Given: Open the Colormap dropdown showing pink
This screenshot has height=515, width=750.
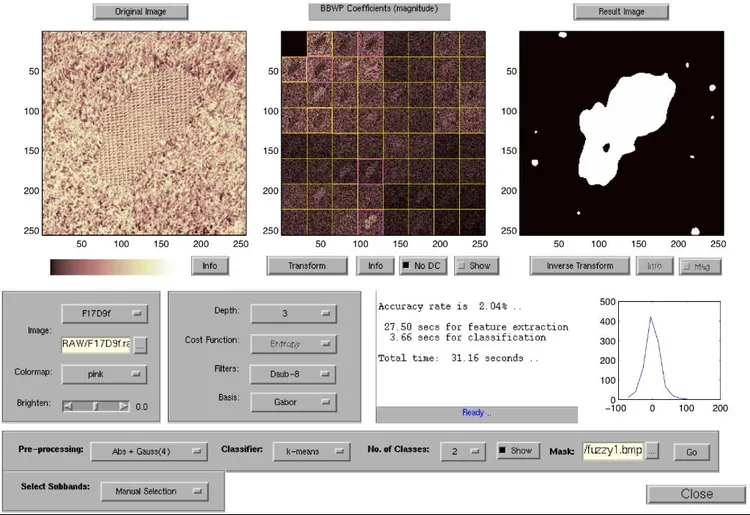Looking at the screenshot, I should [104, 375].
